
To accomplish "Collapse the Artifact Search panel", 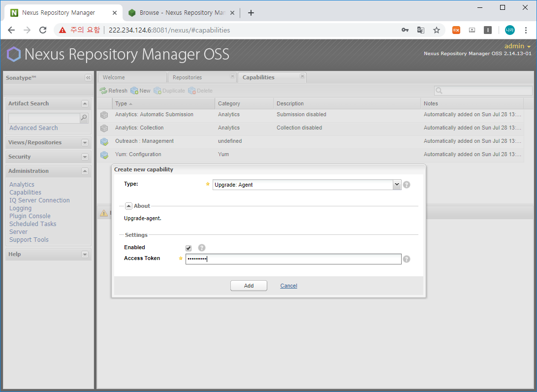I will [85, 103].
